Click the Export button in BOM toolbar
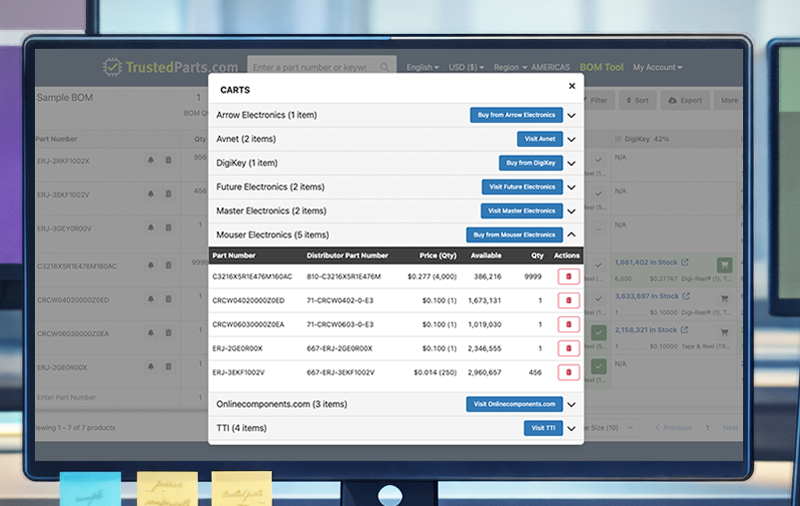This screenshot has width=800, height=506. [x=685, y=100]
